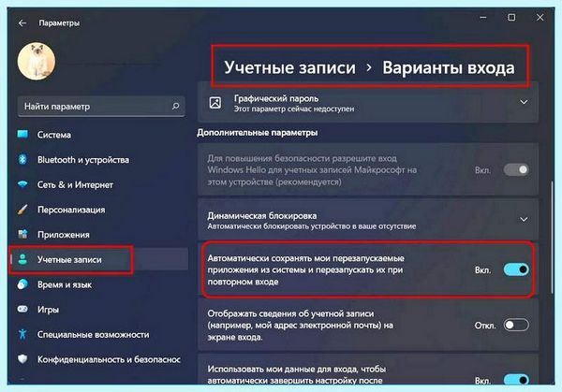
Task: Click the Bluetooth icon in sidebar
Action: [22, 159]
